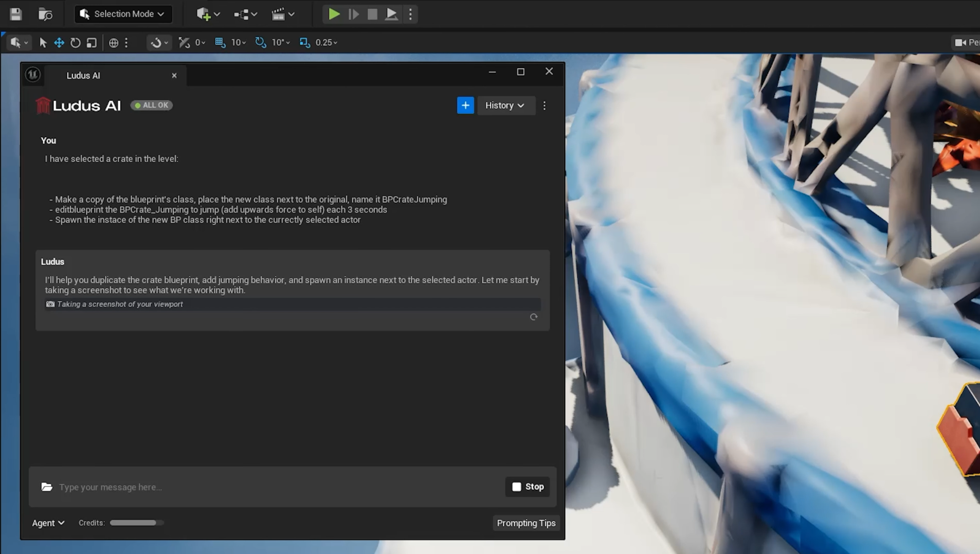Screen dimensions: 980x554
Task: Click the attach folder icon in message box
Action: tap(47, 487)
